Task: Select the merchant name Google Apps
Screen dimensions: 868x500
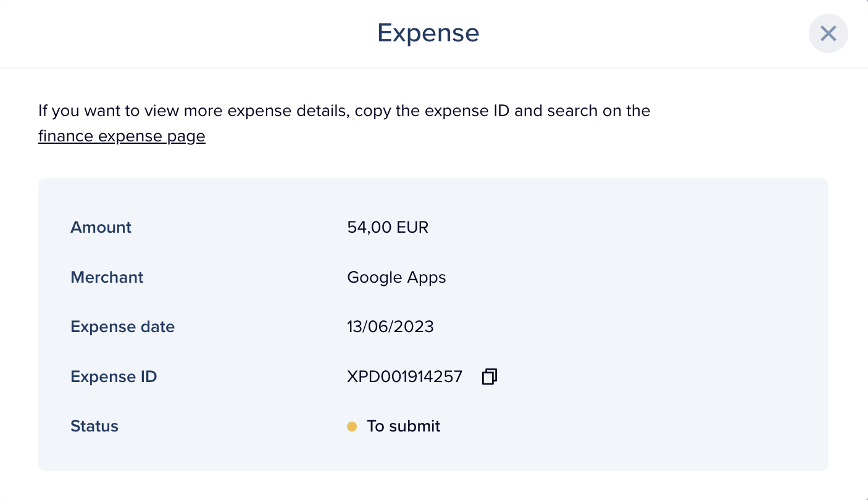Action: click(396, 277)
